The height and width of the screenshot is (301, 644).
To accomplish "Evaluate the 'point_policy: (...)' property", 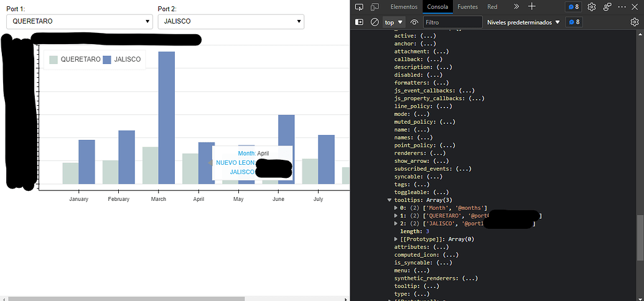I will pyautogui.click(x=425, y=145).
